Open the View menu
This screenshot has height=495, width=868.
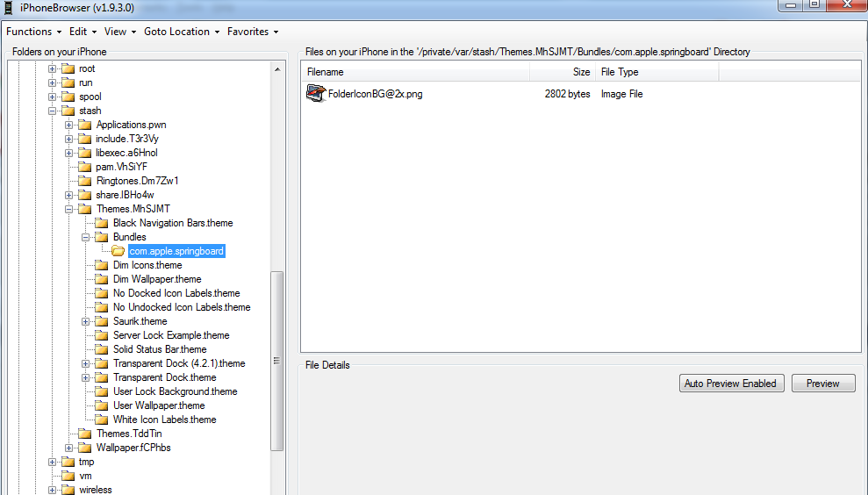tap(119, 32)
